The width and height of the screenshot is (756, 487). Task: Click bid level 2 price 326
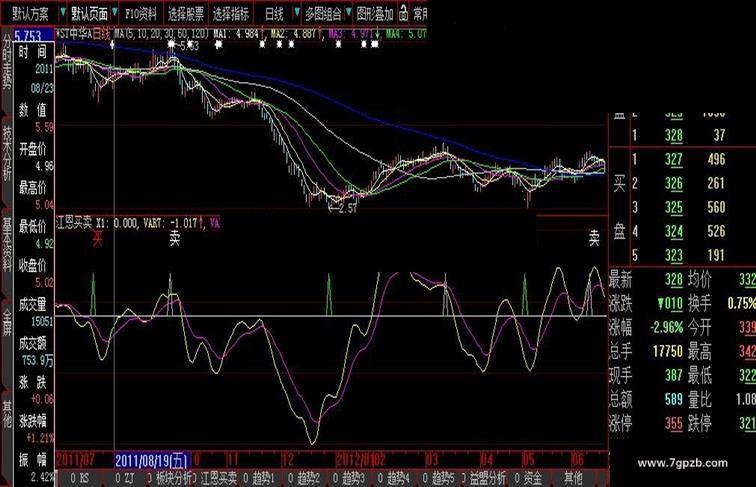674,184
